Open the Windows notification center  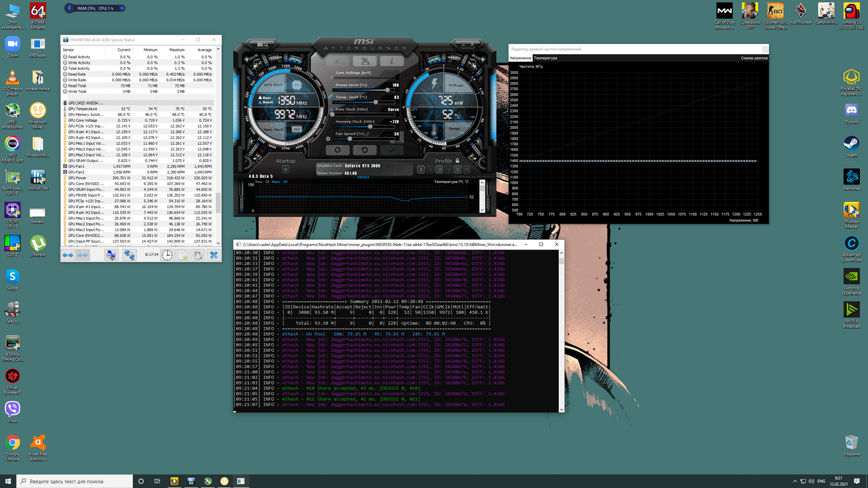(857, 481)
